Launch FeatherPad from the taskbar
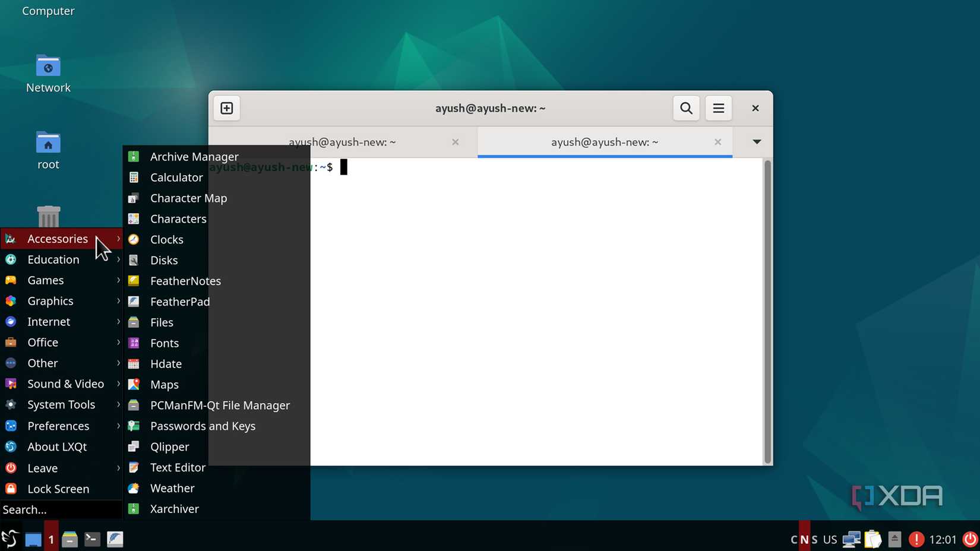 click(x=115, y=539)
